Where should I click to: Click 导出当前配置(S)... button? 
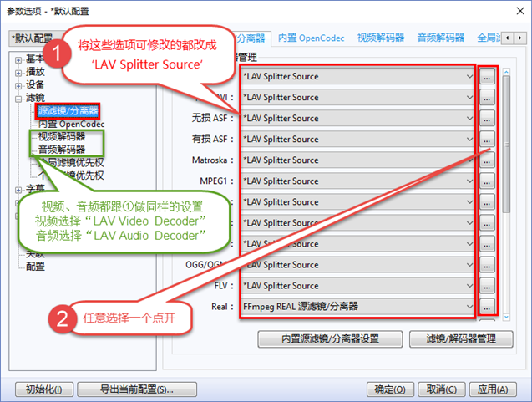[x=137, y=389]
